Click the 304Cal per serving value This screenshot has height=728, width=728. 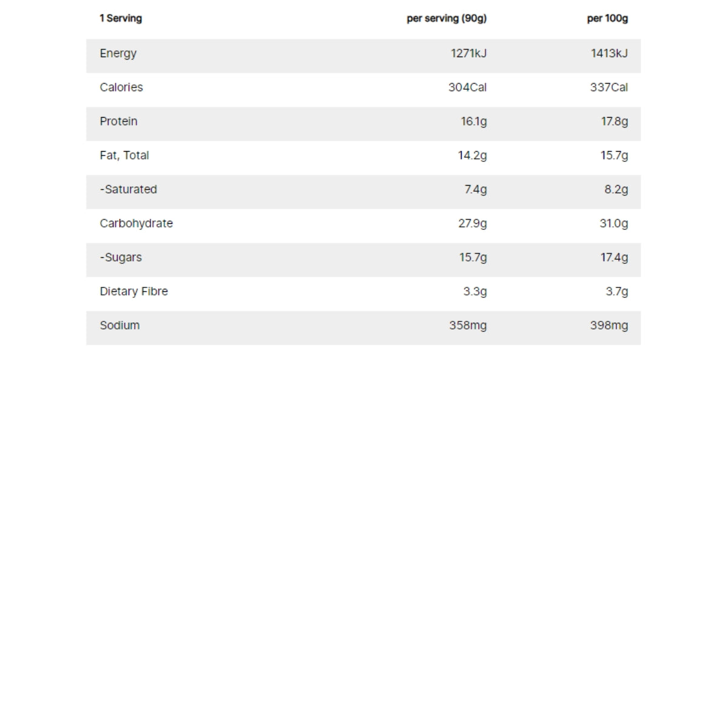coord(467,87)
